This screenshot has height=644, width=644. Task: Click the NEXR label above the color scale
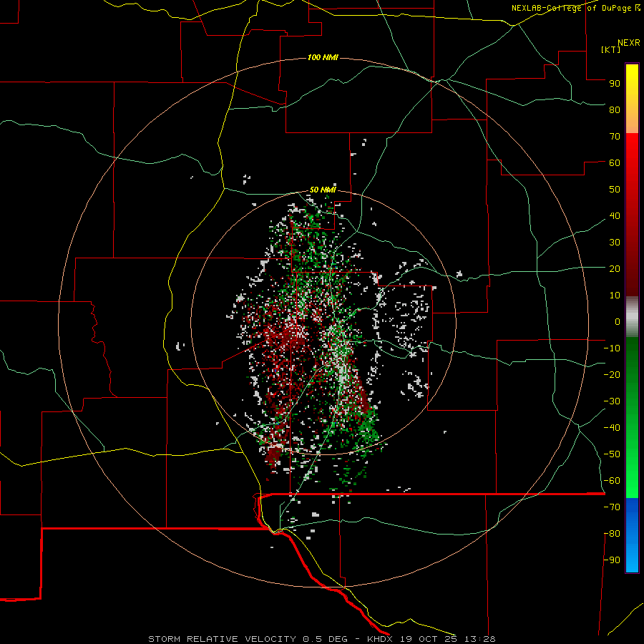coord(628,43)
